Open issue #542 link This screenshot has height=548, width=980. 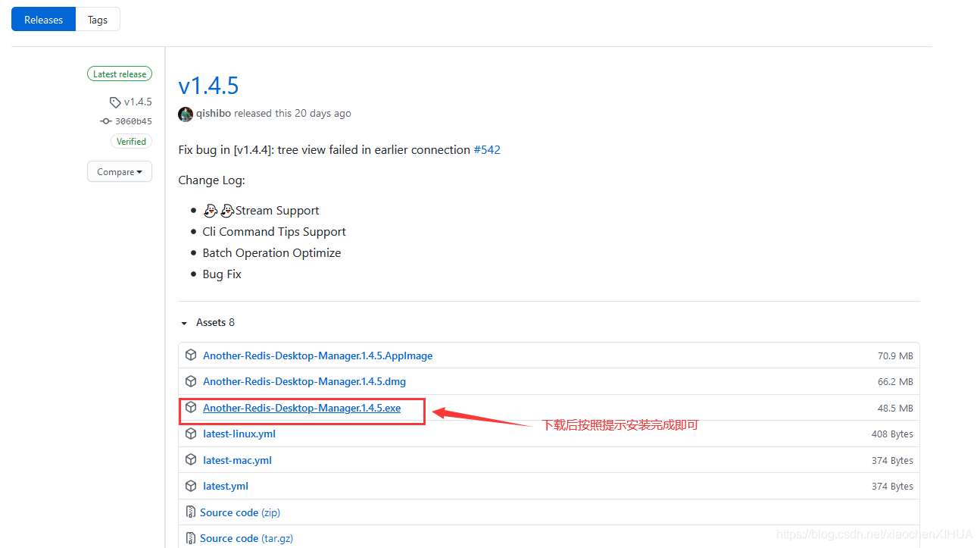[x=487, y=150]
